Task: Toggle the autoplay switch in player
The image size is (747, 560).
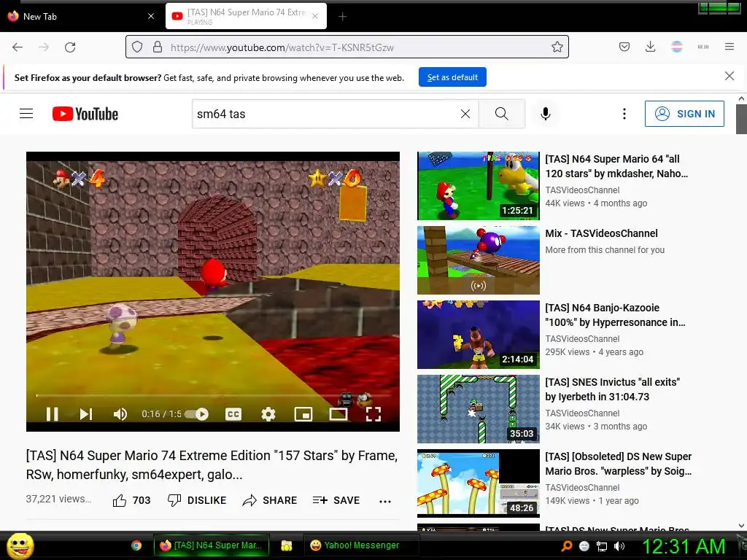Action: (x=197, y=414)
